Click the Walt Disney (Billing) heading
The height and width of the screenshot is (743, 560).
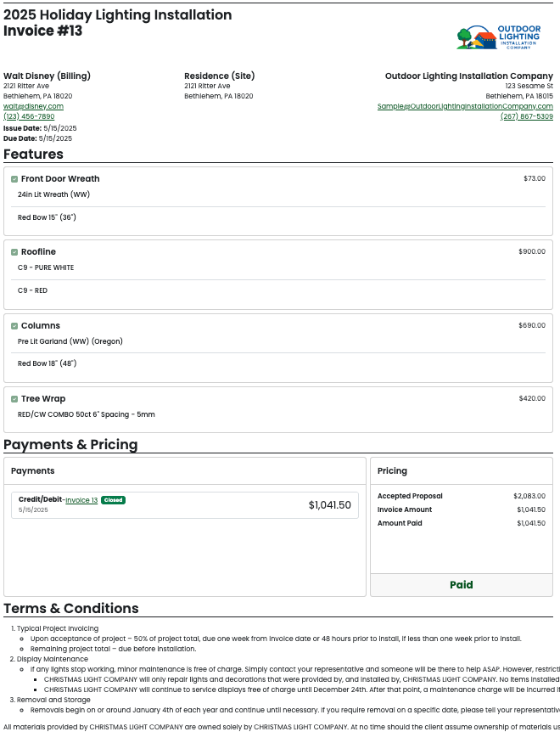pos(47,76)
